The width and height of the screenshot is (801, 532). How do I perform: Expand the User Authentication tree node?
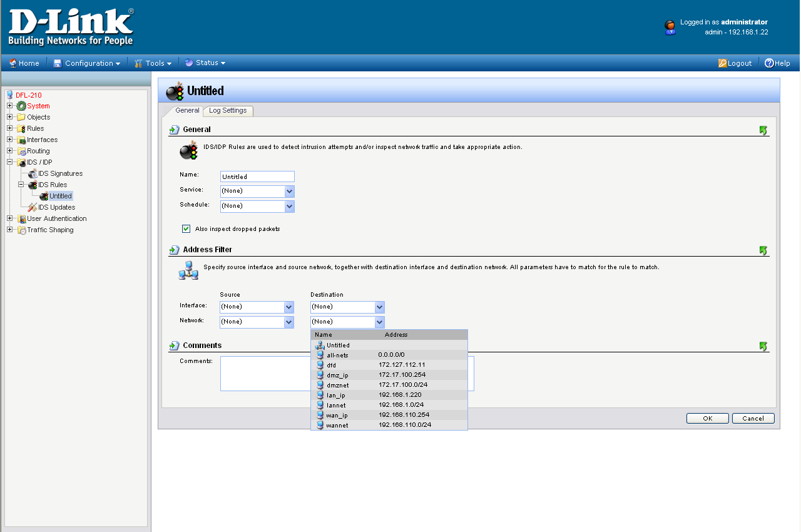point(10,218)
